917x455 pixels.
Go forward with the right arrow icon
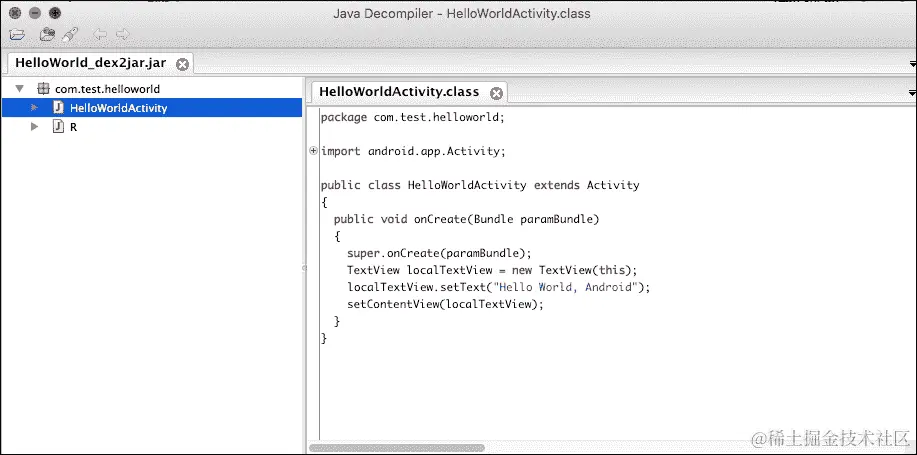(x=122, y=35)
